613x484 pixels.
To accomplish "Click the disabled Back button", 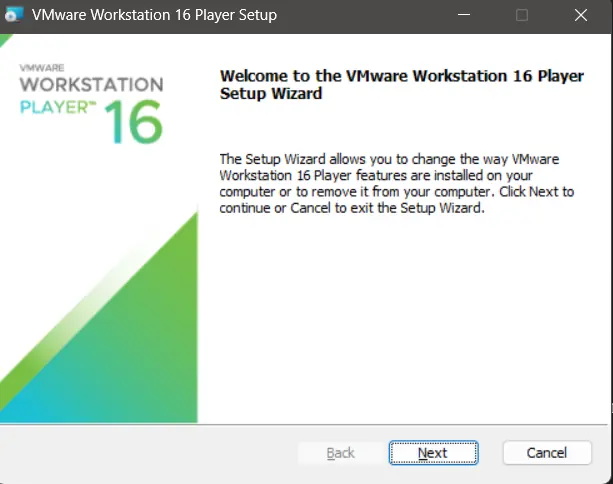I will pyautogui.click(x=341, y=453).
